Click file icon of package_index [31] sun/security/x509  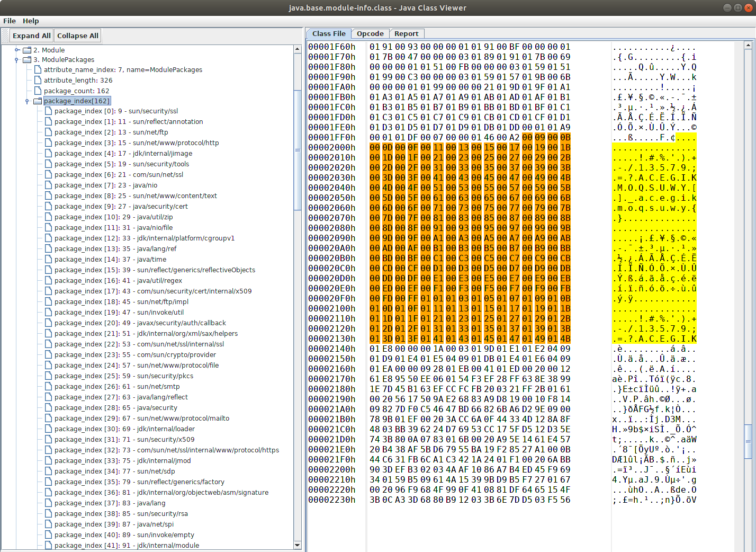[48, 439]
